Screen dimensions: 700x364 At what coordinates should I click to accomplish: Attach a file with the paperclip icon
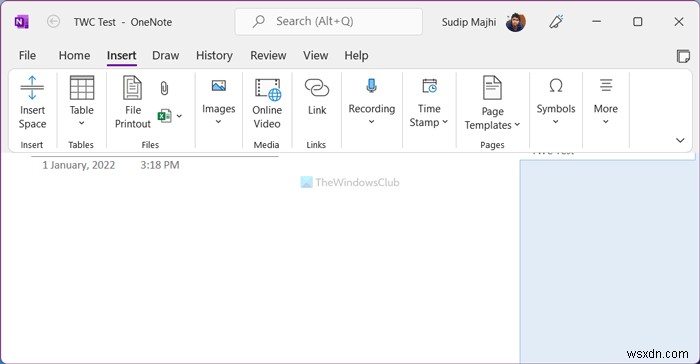click(164, 88)
